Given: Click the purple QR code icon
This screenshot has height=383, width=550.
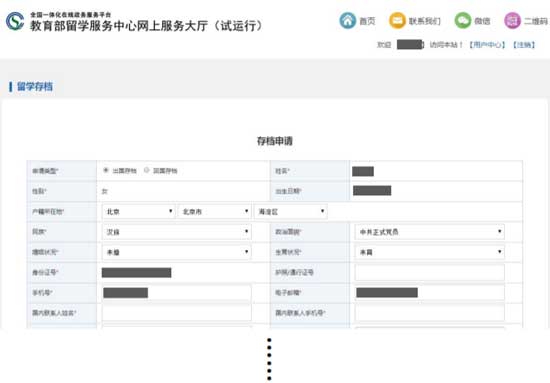Looking at the screenshot, I should [x=512, y=20].
